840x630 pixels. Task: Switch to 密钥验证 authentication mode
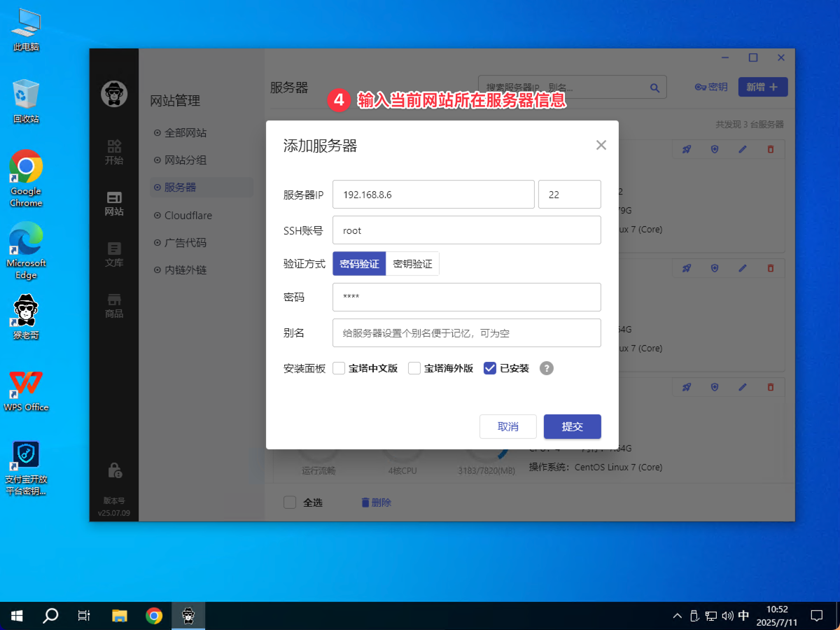click(412, 264)
